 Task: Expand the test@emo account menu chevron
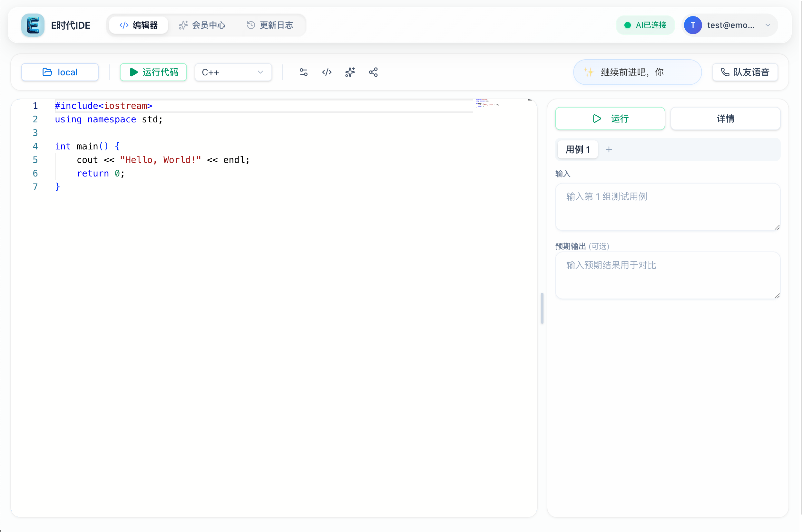[768, 25]
